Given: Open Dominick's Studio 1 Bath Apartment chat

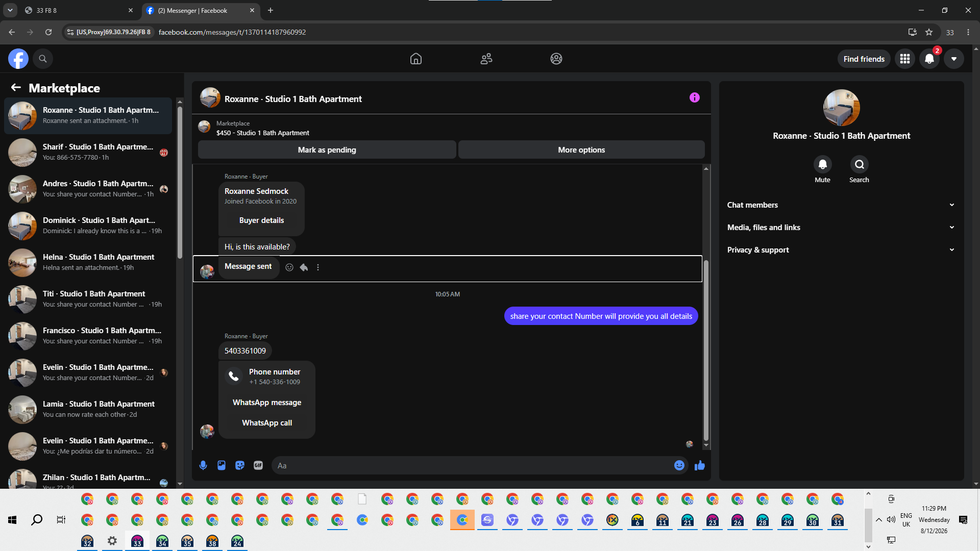Looking at the screenshot, I should pos(88,226).
